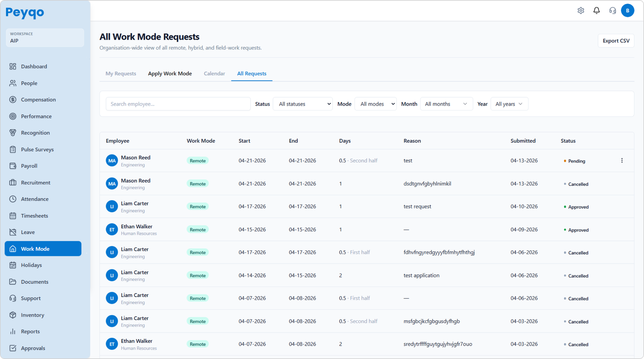
Task: Click the Inventory box icon in sidebar
Action: click(13, 315)
